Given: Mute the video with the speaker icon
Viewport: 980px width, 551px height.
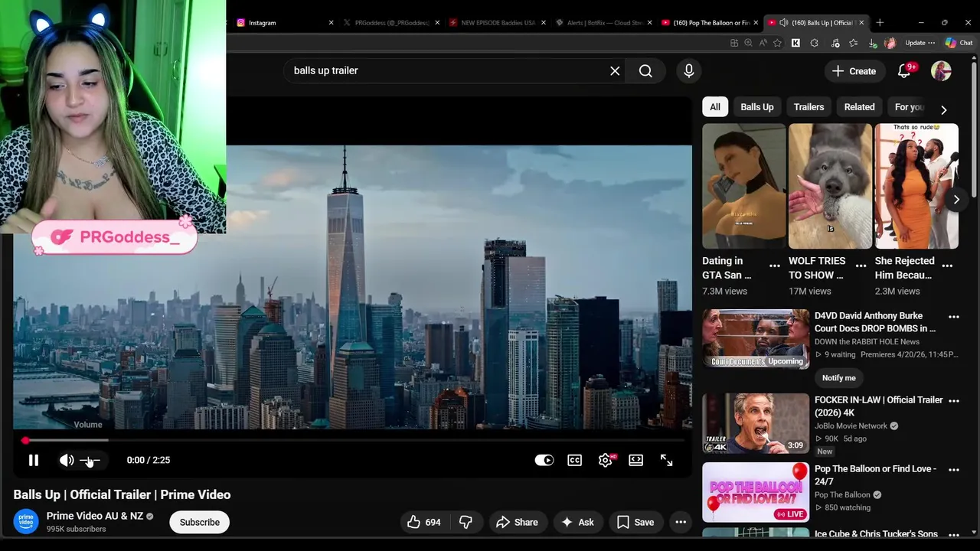Looking at the screenshot, I should coord(67,460).
